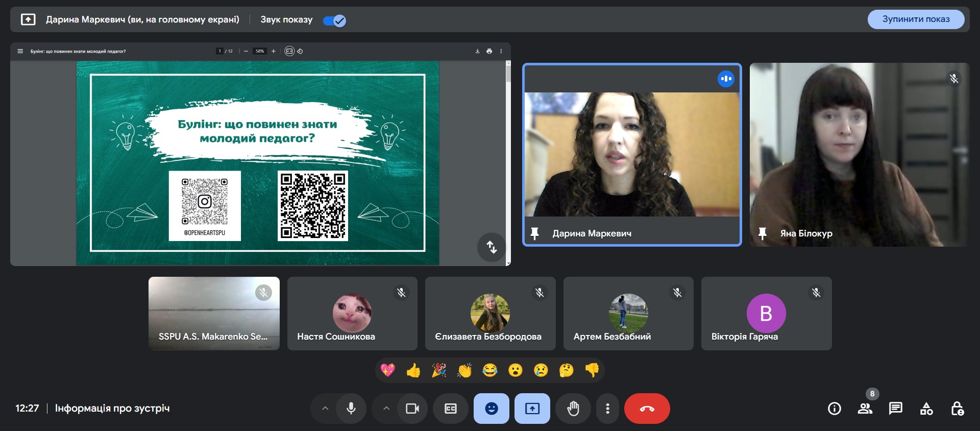Viewport: 980px width, 431px height.
Task: Leave the call with red hangup button
Action: pyautogui.click(x=647, y=409)
